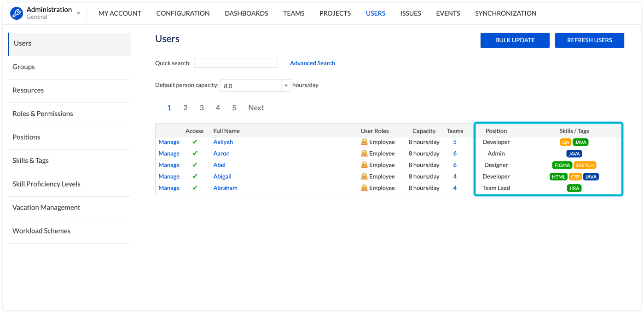
Task: Click the FIGMA skill tag for Abel
Action: click(562, 165)
